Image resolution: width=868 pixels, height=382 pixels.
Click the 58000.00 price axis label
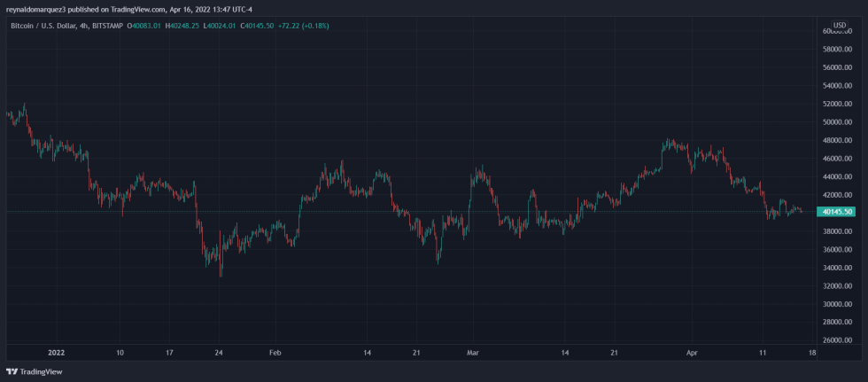[839, 50]
